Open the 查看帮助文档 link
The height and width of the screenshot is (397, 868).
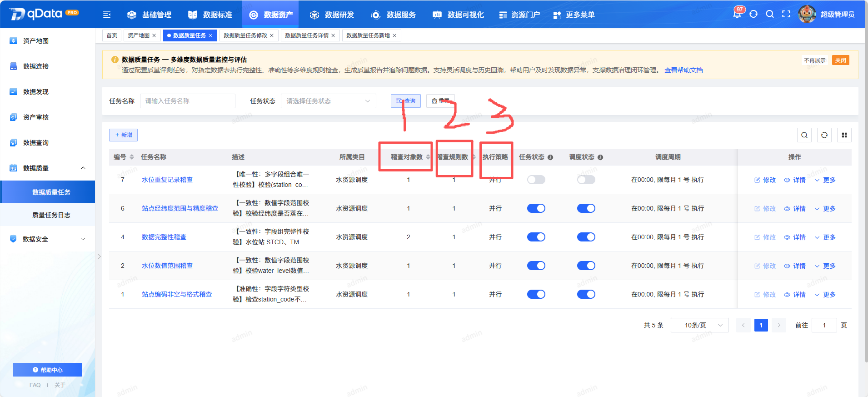coord(683,70)
